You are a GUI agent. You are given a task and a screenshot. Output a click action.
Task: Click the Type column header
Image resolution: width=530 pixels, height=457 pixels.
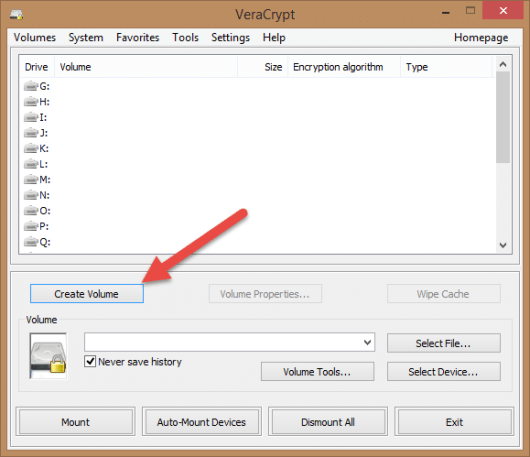[446, 67]
